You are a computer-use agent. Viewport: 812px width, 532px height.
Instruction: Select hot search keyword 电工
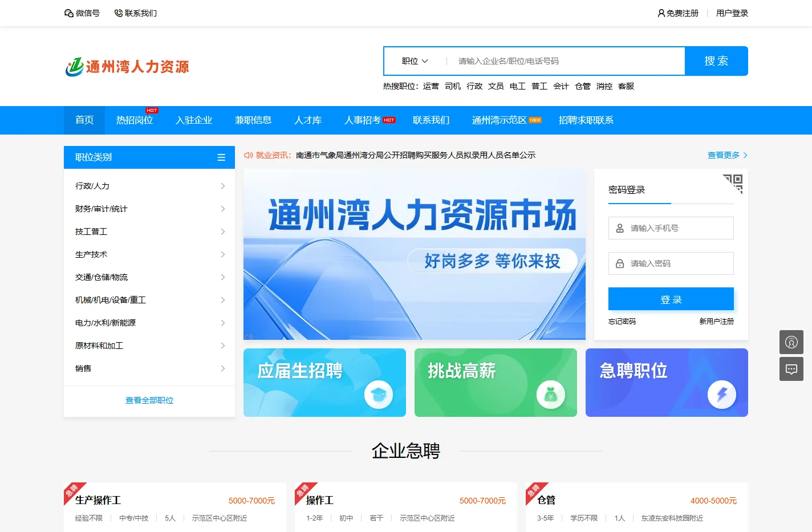click(x=518, y=86)
